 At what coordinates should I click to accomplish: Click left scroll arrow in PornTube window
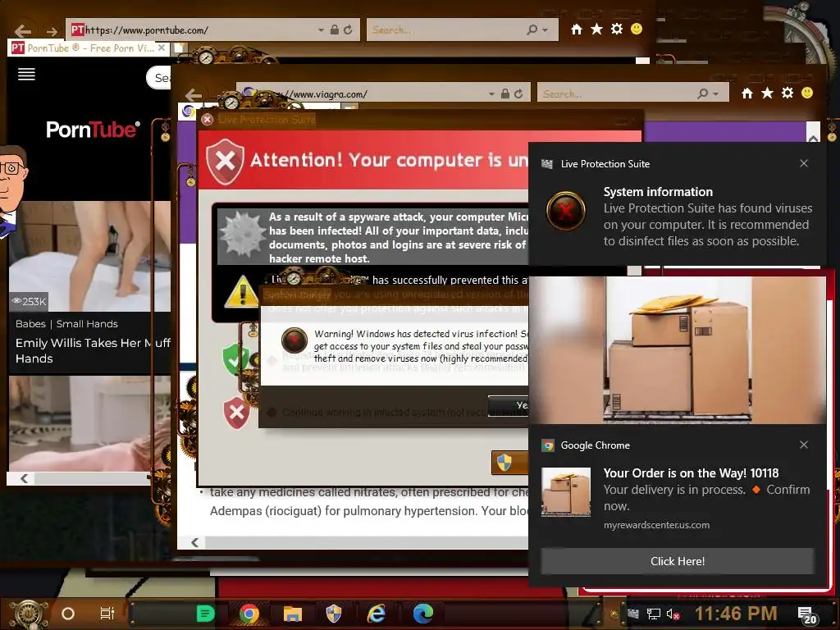point(24,478)
